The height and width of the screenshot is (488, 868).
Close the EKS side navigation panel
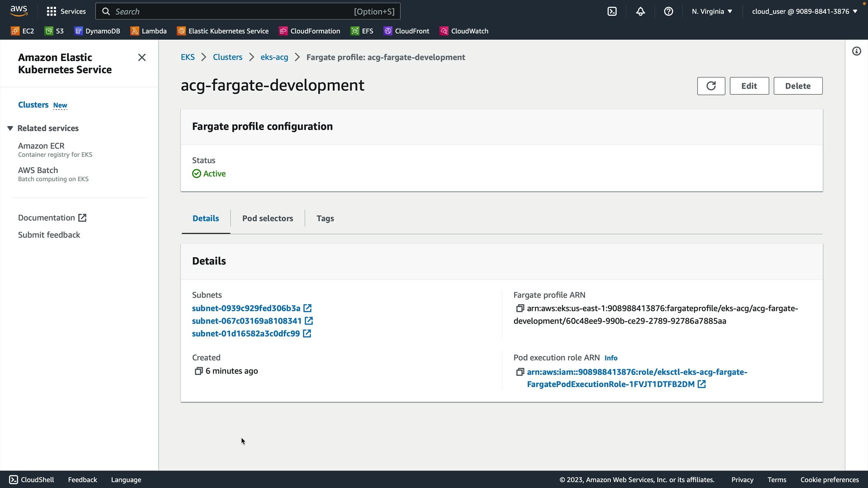[x=142, y=57]
